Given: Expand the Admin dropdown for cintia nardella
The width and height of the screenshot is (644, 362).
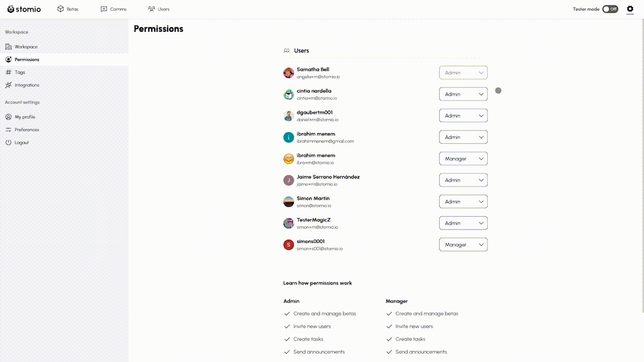Looking at the screenshot, I should pyautogui.click(x=463, y=94).
